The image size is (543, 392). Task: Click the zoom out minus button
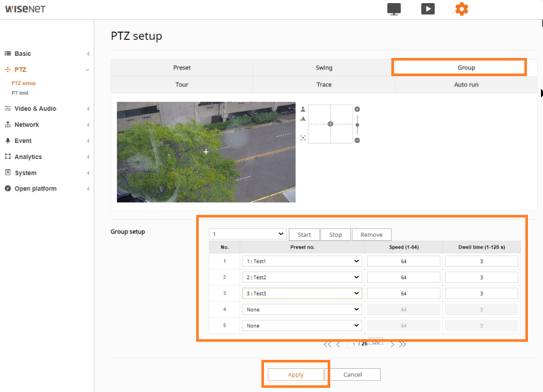[357, 140]
